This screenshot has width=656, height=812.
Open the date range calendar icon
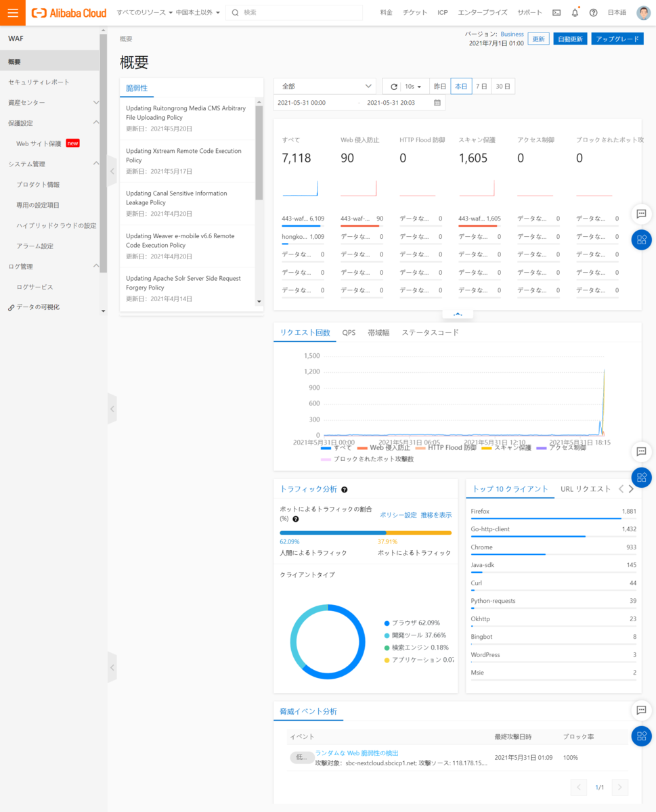(437, 103)
